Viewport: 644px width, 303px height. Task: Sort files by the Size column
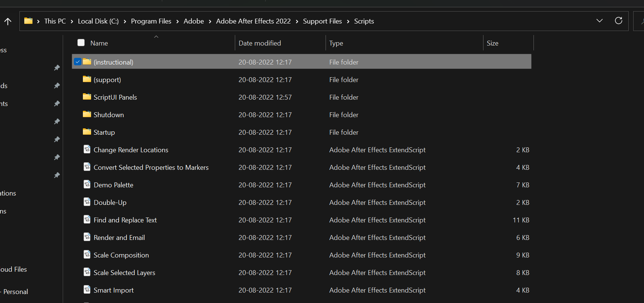tap(492, 43)
